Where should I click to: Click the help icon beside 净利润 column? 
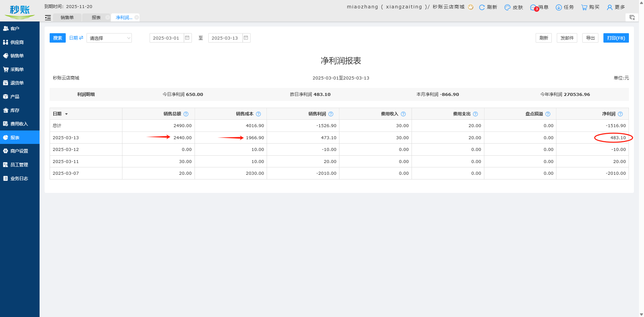click(620, 114)
